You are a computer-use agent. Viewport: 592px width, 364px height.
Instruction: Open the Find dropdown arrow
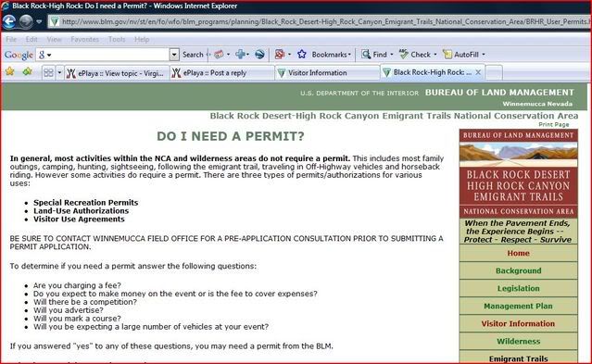pos(392,55)
